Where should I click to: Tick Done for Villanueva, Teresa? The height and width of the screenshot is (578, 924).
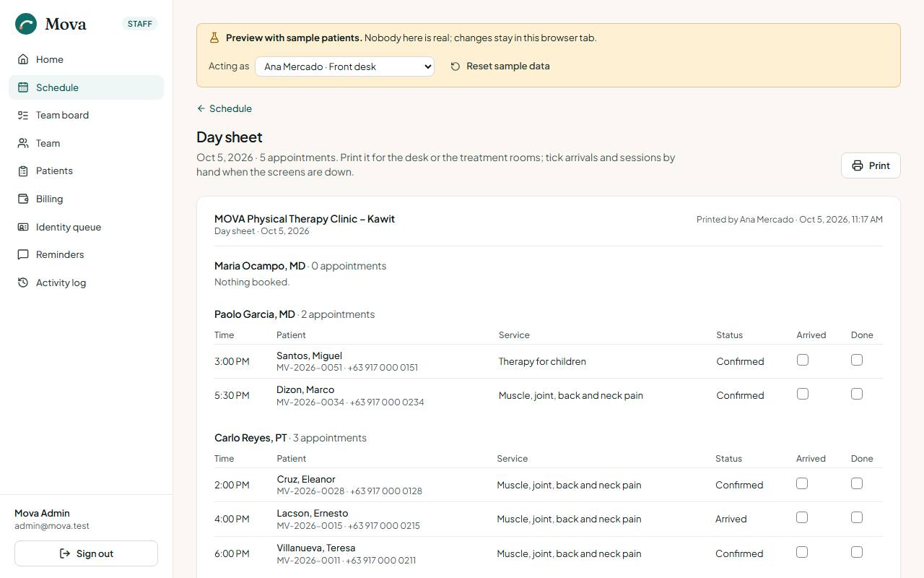[857, 552]
